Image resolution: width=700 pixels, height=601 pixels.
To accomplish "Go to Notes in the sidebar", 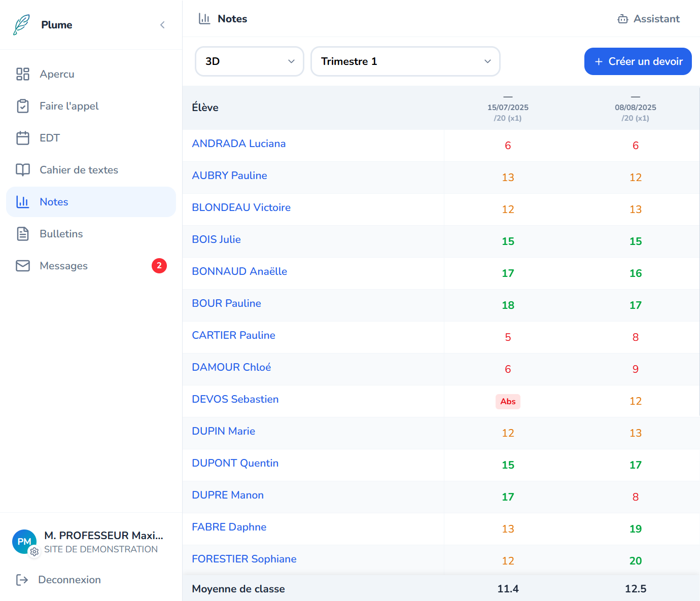I will (x=54, y=202).
